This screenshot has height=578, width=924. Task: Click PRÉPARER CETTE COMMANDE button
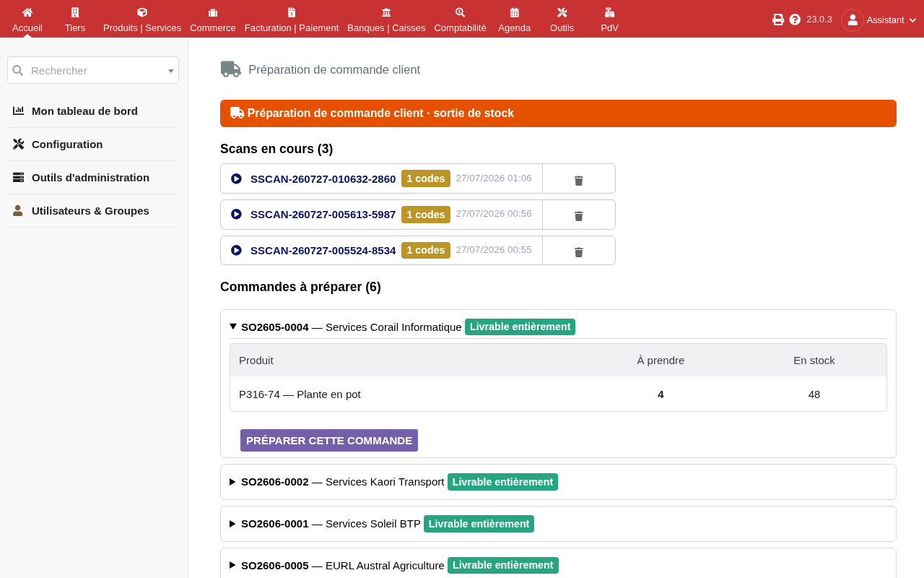click(x=329, y=440)
